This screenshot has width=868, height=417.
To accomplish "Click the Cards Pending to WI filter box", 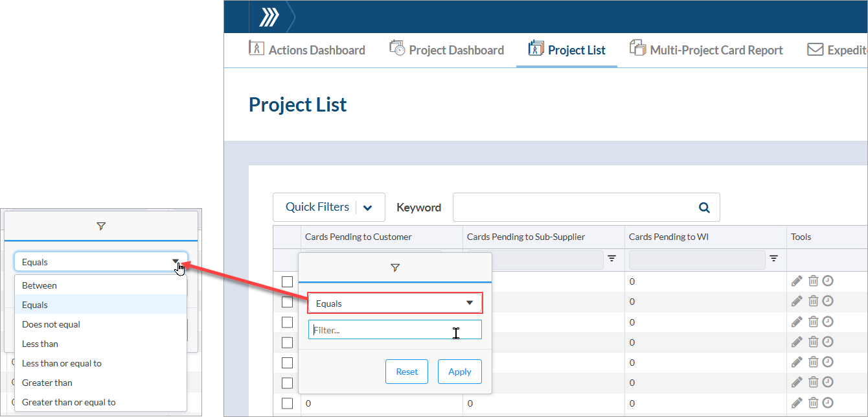I will 697,259.
